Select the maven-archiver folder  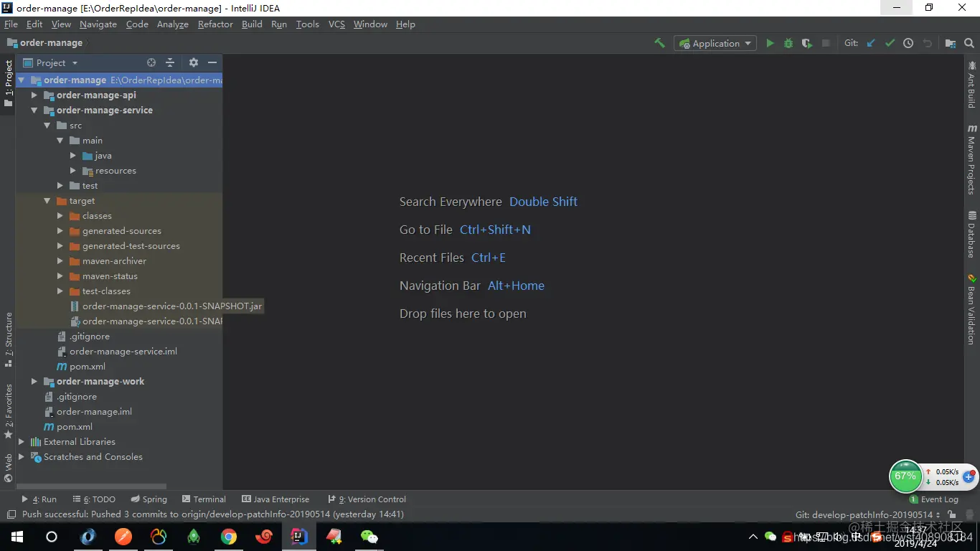114,261
